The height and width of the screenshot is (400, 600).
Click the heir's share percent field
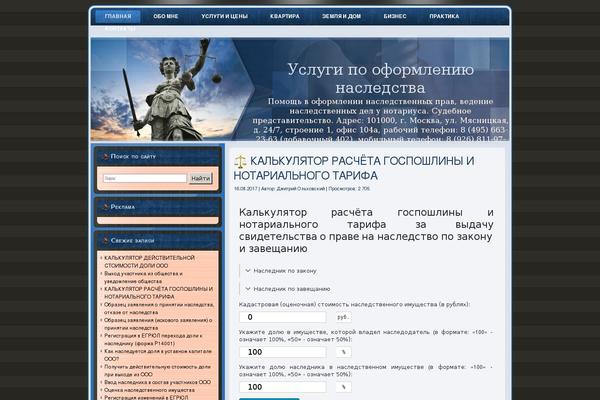(x=283, y=387)
